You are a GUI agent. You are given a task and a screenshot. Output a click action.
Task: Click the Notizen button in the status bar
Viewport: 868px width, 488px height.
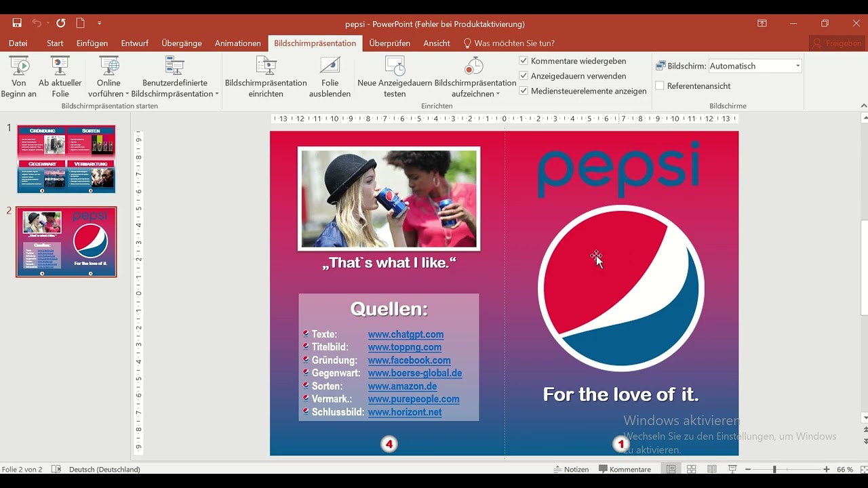coord(571,469)
